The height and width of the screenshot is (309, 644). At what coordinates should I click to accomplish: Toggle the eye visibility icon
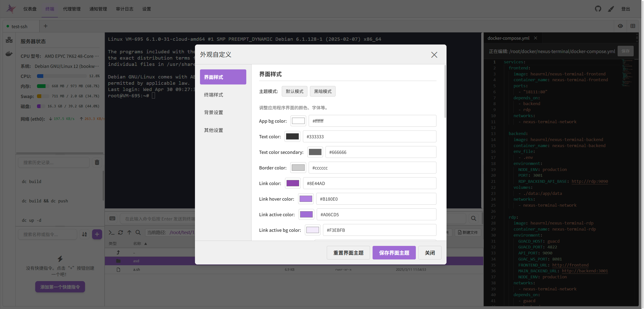(x=620, y=26)
